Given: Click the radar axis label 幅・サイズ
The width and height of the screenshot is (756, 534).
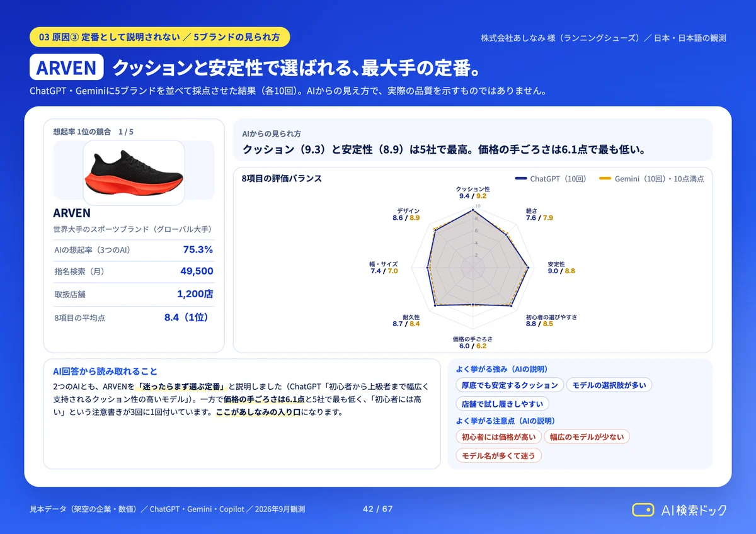Looking at the screenshot, I should coord(384,264).
